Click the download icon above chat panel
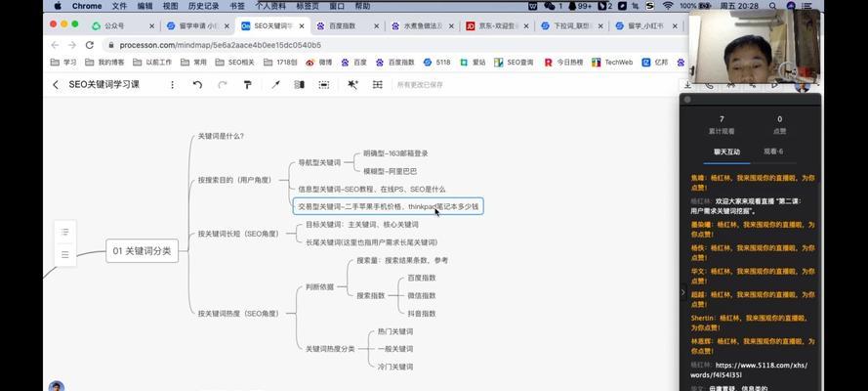The height and width of the screenshot is (391, 868). (687, 85)
